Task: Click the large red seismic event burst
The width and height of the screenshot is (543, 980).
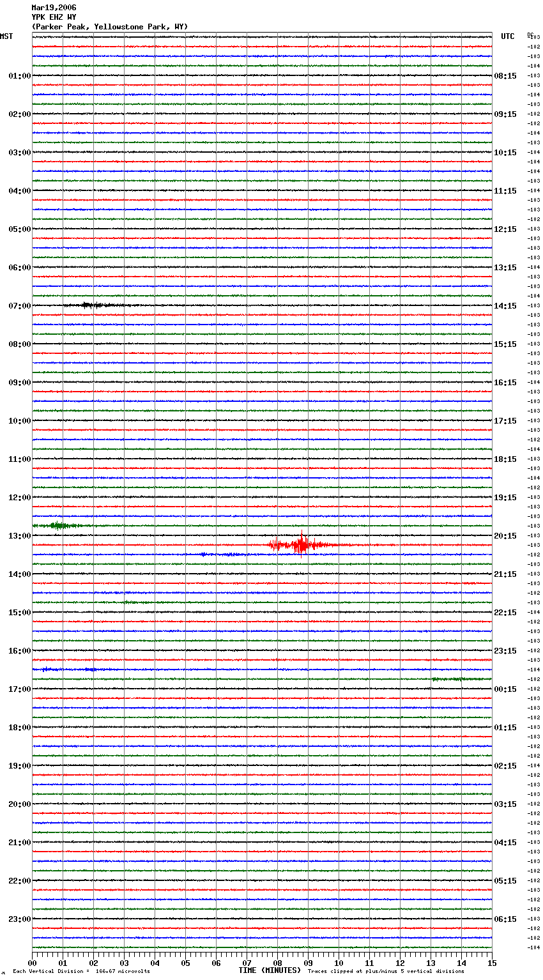Action: coord(302,545)
